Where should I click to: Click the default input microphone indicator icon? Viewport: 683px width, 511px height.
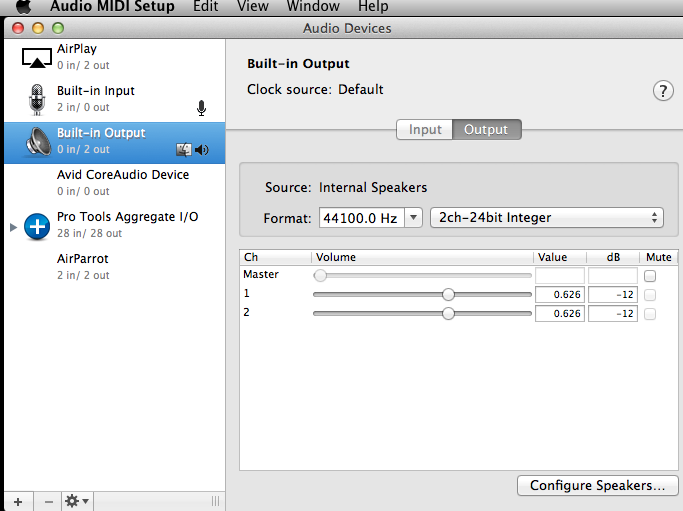click(x=201, y=108)
